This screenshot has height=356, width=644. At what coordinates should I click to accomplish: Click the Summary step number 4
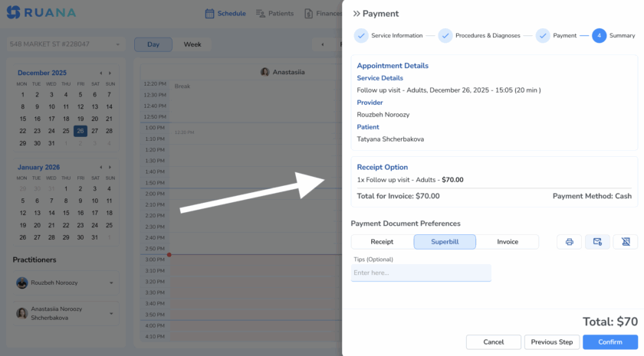click(x=599, y=36)
